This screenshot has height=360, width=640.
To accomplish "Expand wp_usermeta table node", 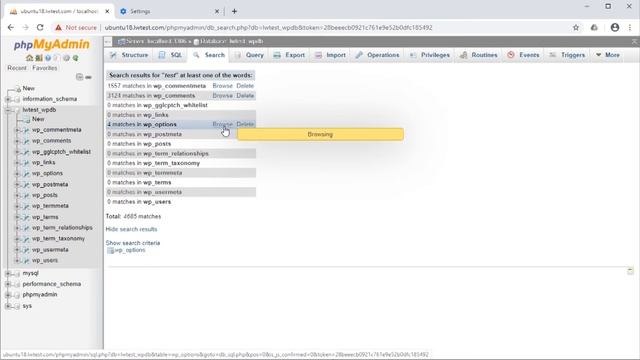I will click(18, 249).
